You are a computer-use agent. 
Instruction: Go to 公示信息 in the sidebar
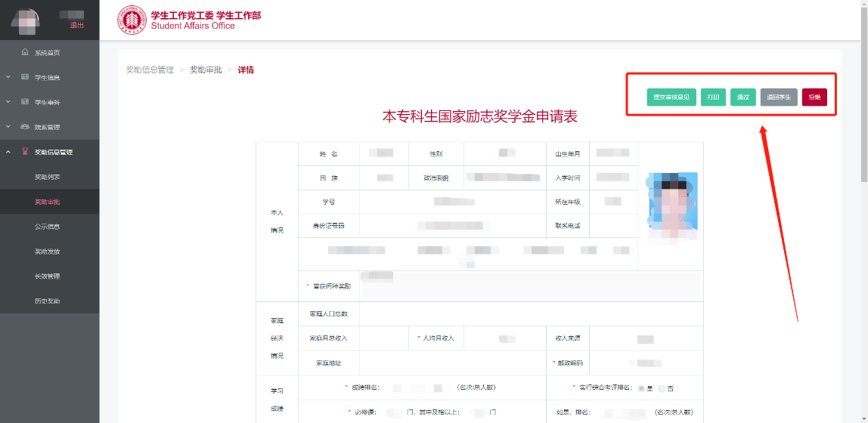click(x=48, y=227)
